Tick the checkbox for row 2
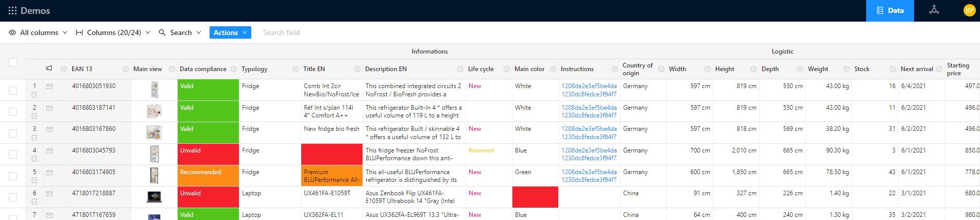This screenshot has width=980, height=220. 13,112
